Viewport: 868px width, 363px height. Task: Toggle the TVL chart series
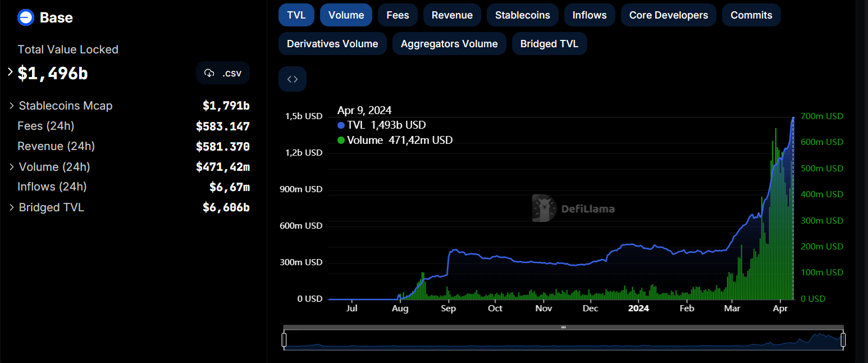point(296,15)
